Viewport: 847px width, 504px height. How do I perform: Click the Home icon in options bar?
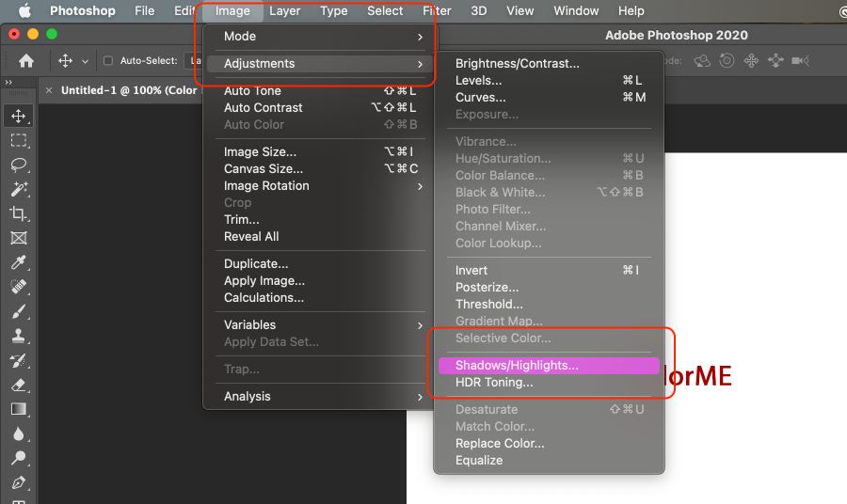(26, 61)
